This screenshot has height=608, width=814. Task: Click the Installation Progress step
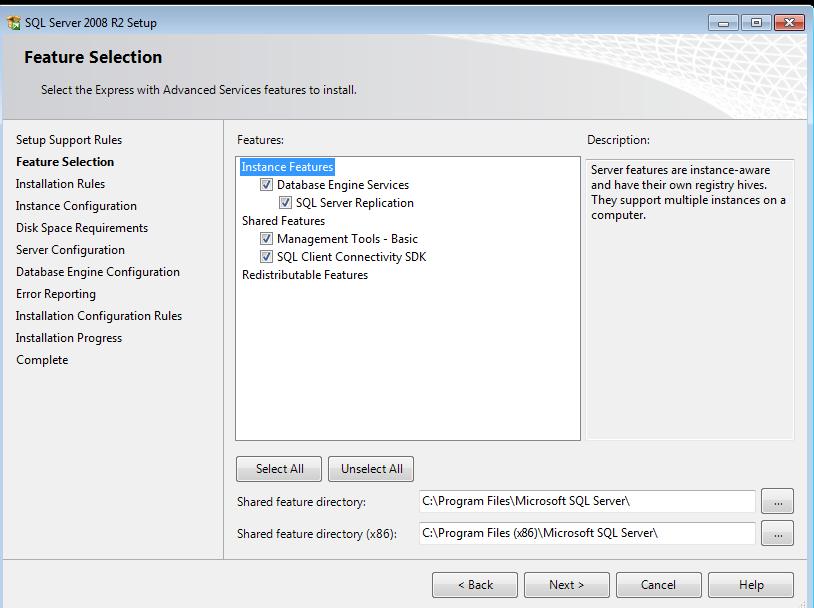click(69, 338)
